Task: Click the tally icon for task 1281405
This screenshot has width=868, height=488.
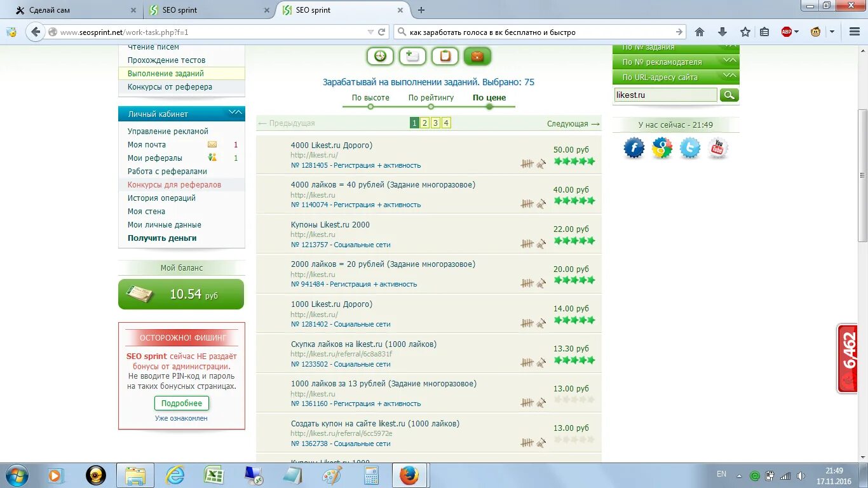Action: click(x=527, y=164)
